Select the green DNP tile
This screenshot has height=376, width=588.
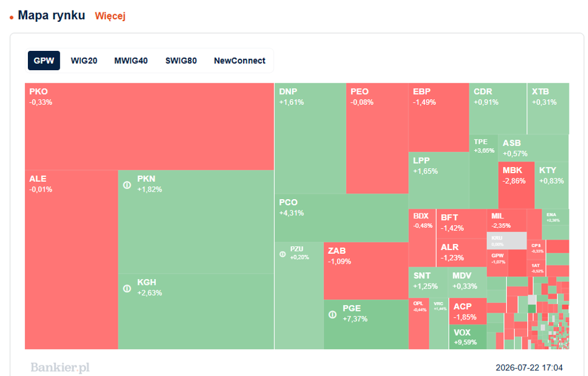[310, 138]
